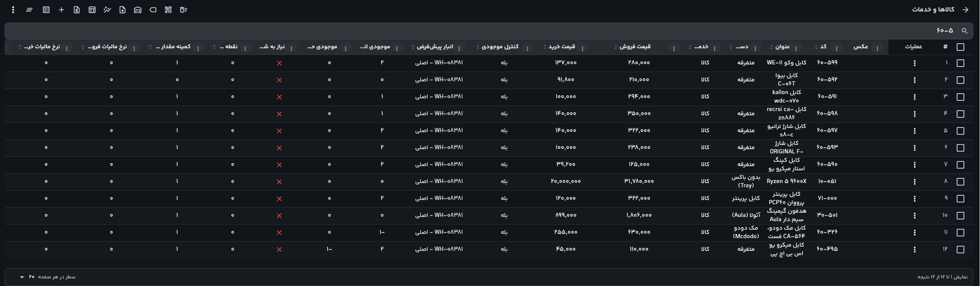Select the checkbox for Ryzen 5 9600X row

tap(961, 182)
